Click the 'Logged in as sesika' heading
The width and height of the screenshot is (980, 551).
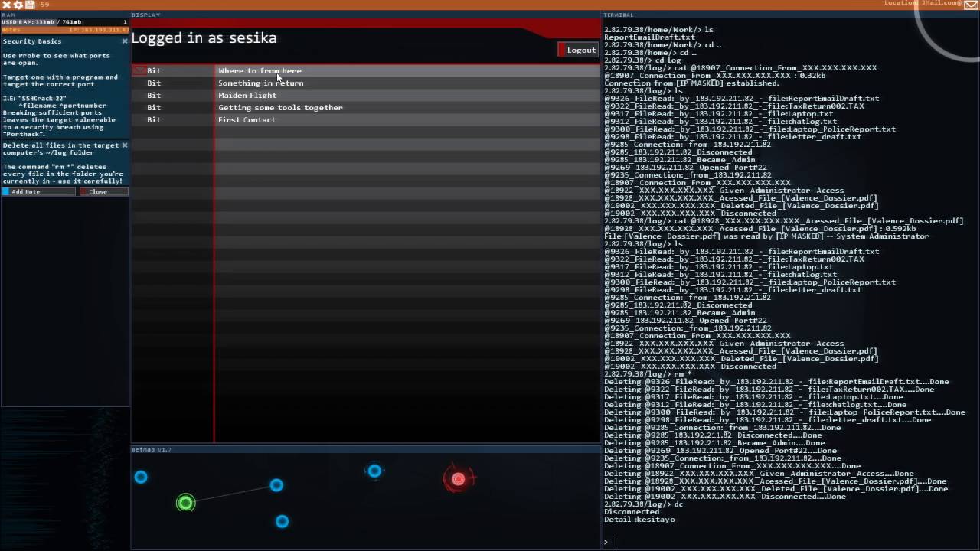tap(204, 38)
